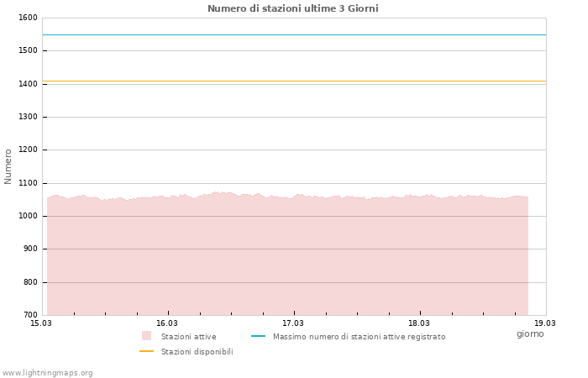Select the 16.03 date label on x-axis
The width and height of the screenshot is (588, 378).
coord(167,323)
